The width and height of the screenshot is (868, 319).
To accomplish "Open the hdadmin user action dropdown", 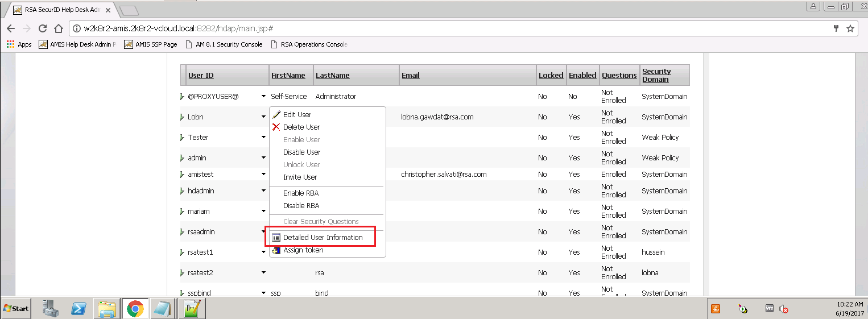I will pyautogui.click(x=263, y=191).
